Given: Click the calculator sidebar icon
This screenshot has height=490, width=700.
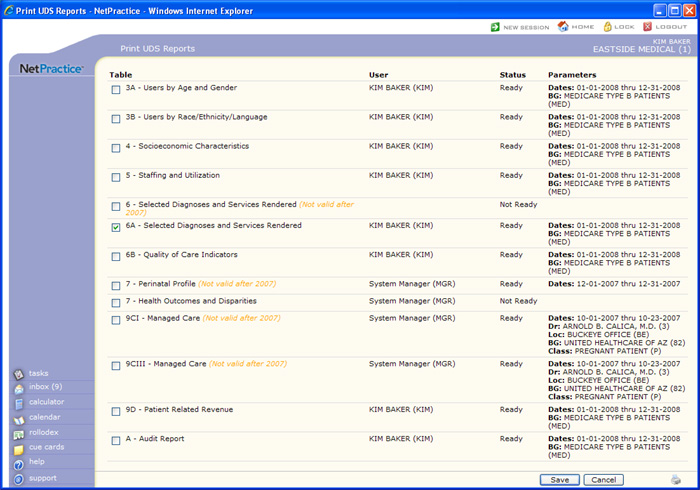Looking at the screenshot, I should 19,404.
